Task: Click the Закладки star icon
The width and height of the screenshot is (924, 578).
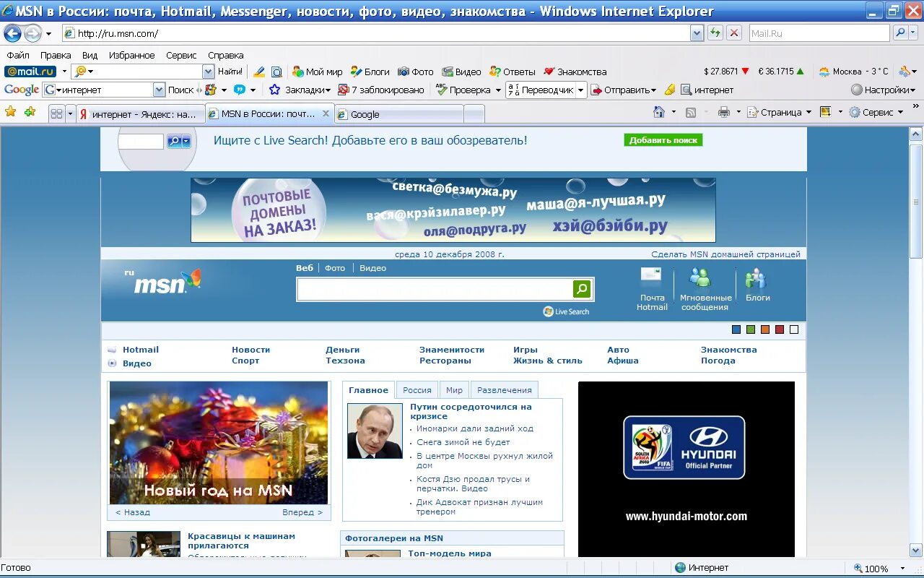Action: coord(275,90)
